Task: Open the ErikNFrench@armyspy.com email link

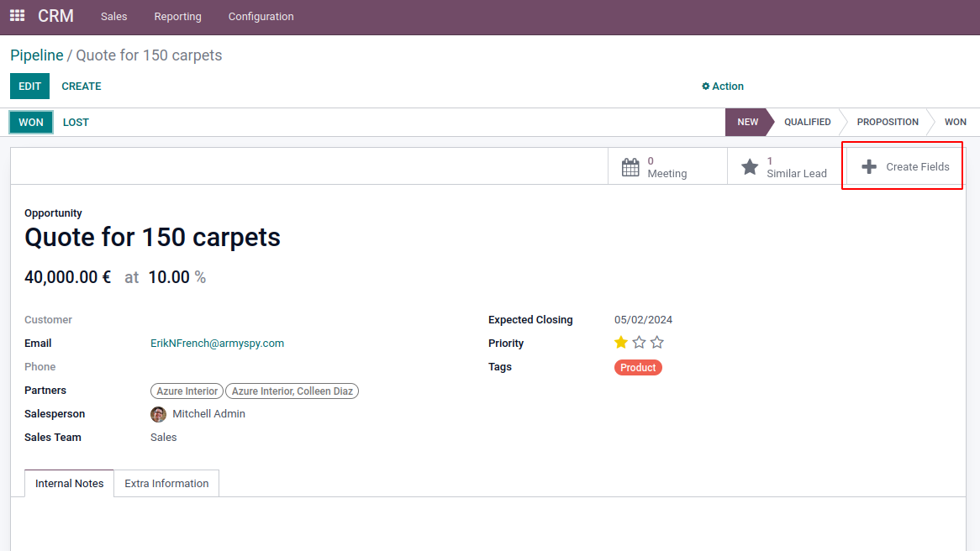Action: [x=217, y=344]
